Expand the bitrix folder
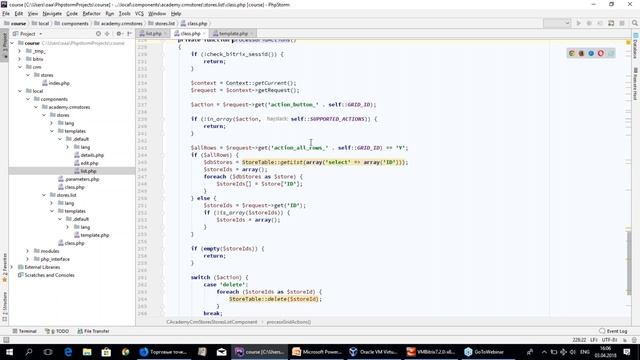The height and width of the screenshot is (360, 640). point(20,59)
